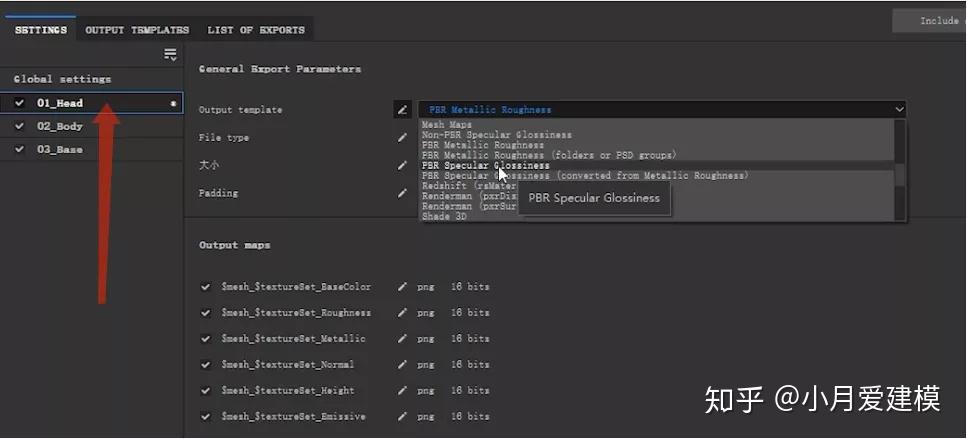
Task: Uncheck the 01_Head texture set
Action: point(19,103)
